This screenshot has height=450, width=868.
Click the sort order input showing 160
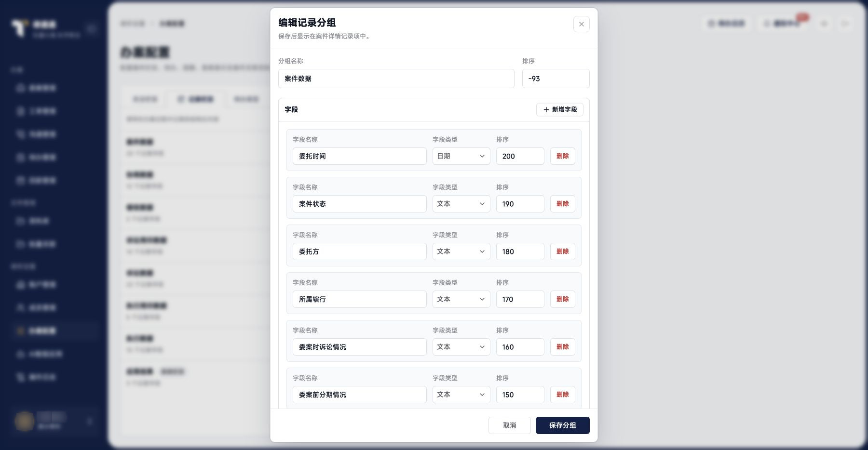pos(520,347)
